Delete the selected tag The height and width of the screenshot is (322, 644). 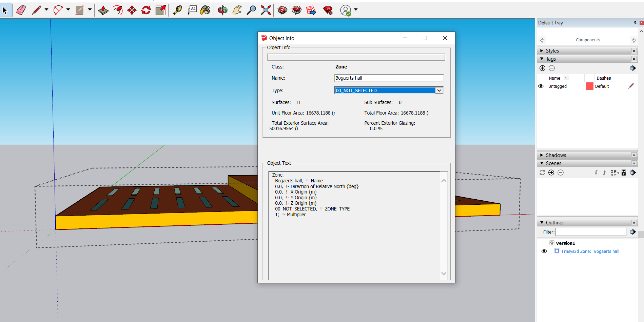552,68
